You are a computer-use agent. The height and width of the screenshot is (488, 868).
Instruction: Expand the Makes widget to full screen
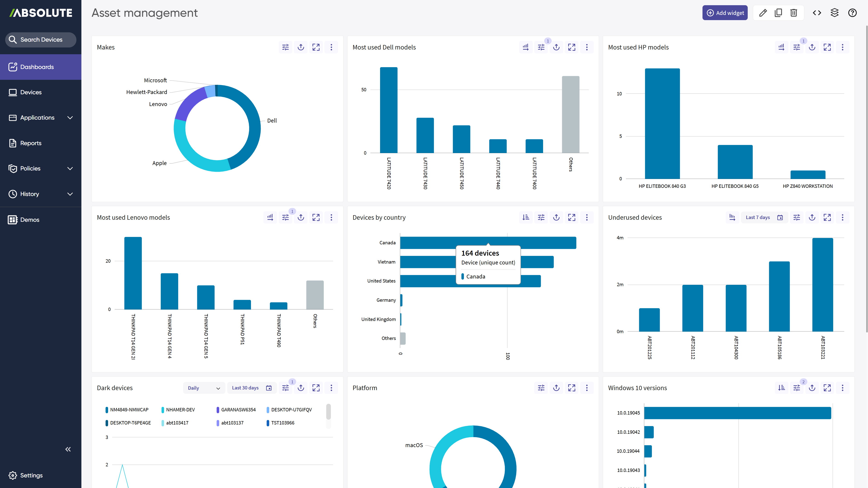click(x=316, y=47)
